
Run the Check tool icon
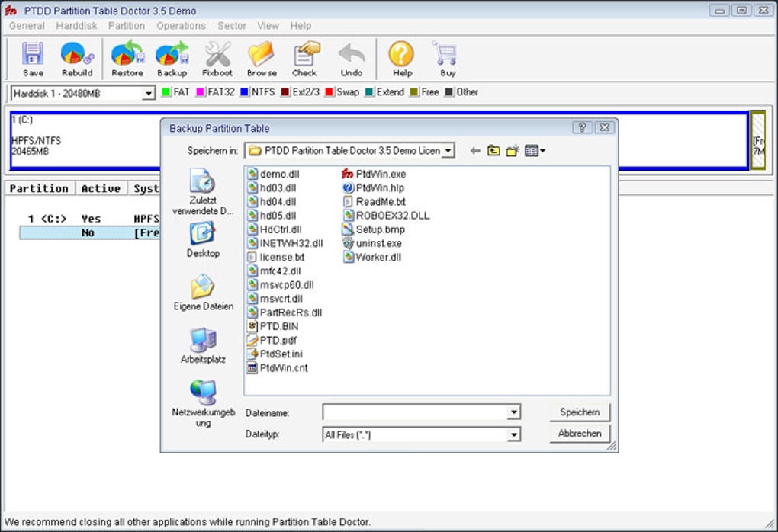tap(304, 59)
